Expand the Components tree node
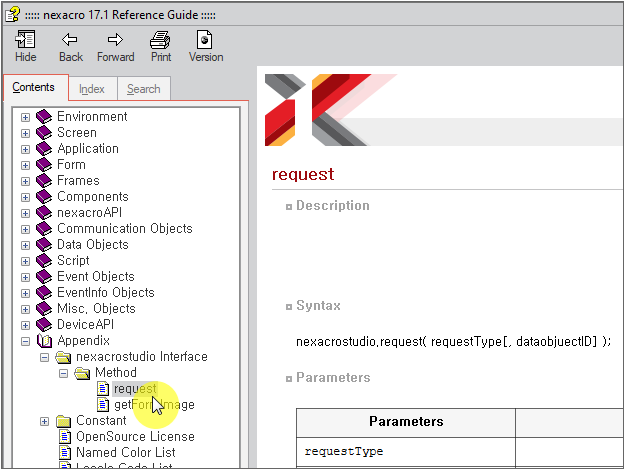This screenshot has width=624, height=469. point(26,197)
